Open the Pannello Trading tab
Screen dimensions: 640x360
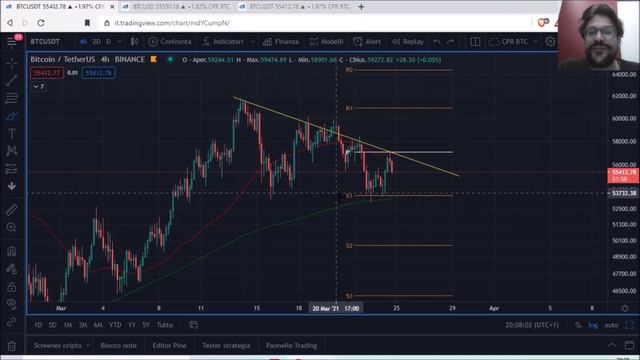point(291,345)
